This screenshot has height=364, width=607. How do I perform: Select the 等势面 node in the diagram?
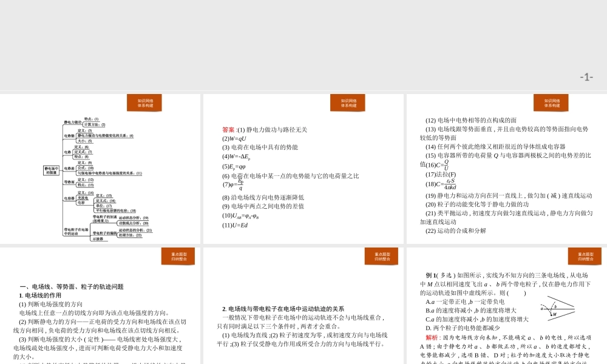[x=69, y=182]
